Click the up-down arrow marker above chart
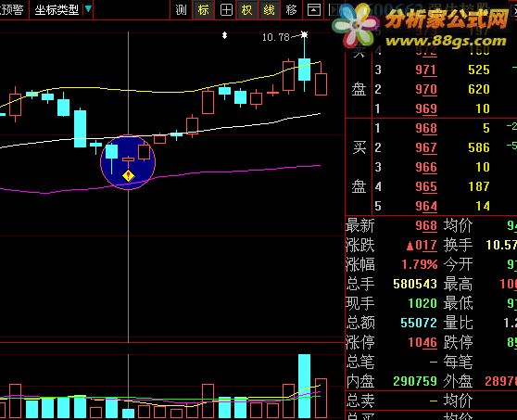 [224, 35]
